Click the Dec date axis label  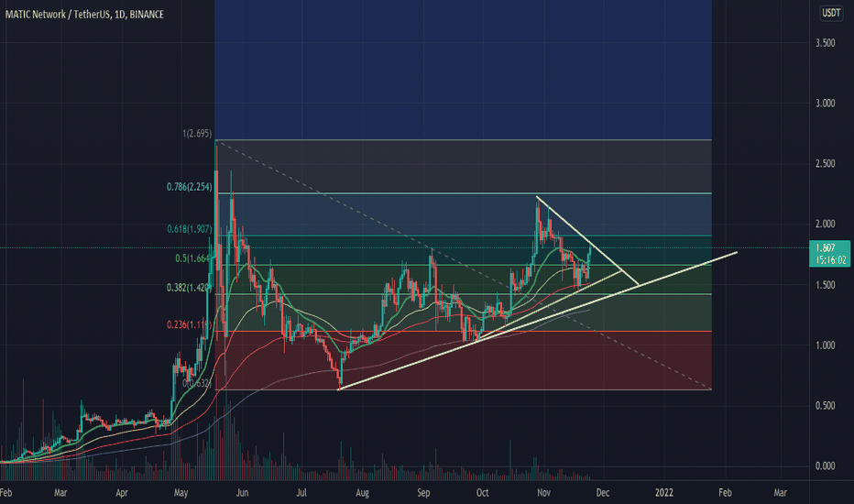(602, 493)
